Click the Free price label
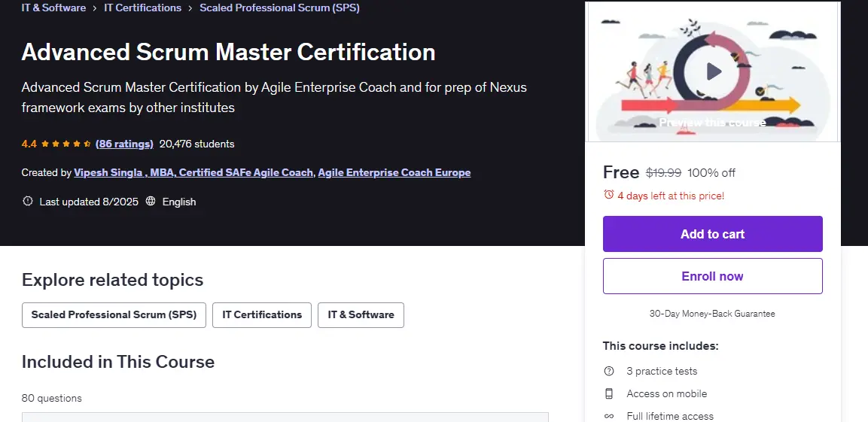 point(621,172)
